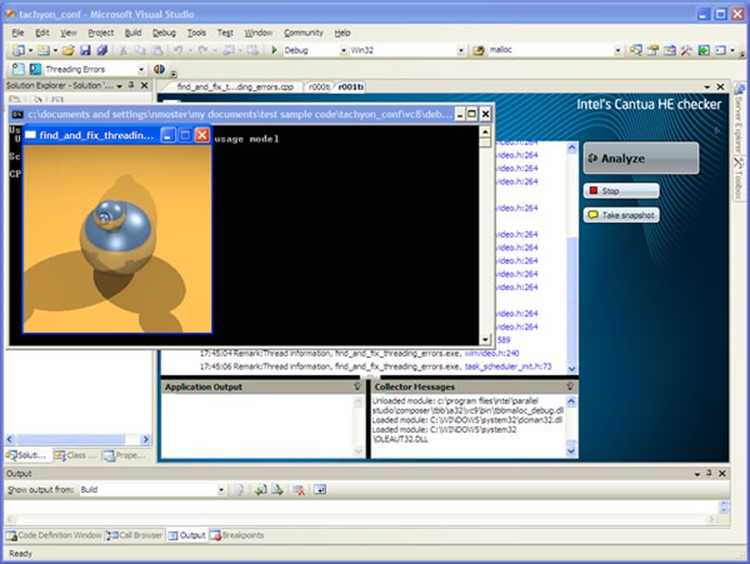Open Object Browser from the main toolbar
750x564 pixels.
pyautogui.click(x=670, y=50)
